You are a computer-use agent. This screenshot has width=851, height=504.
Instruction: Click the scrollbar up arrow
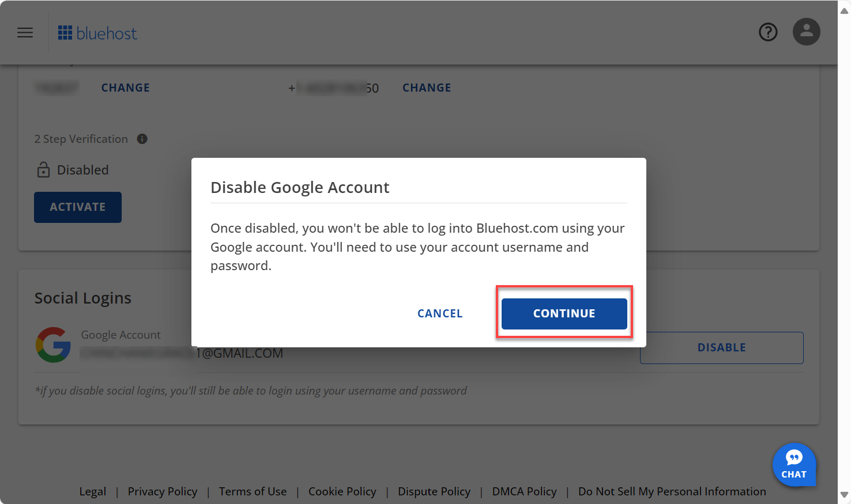844,10
